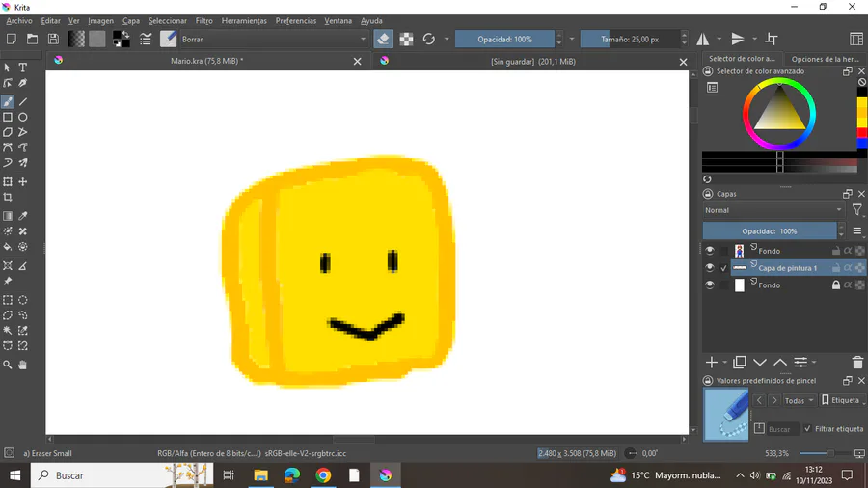Delete the layer with trash icon

(857, 363)
